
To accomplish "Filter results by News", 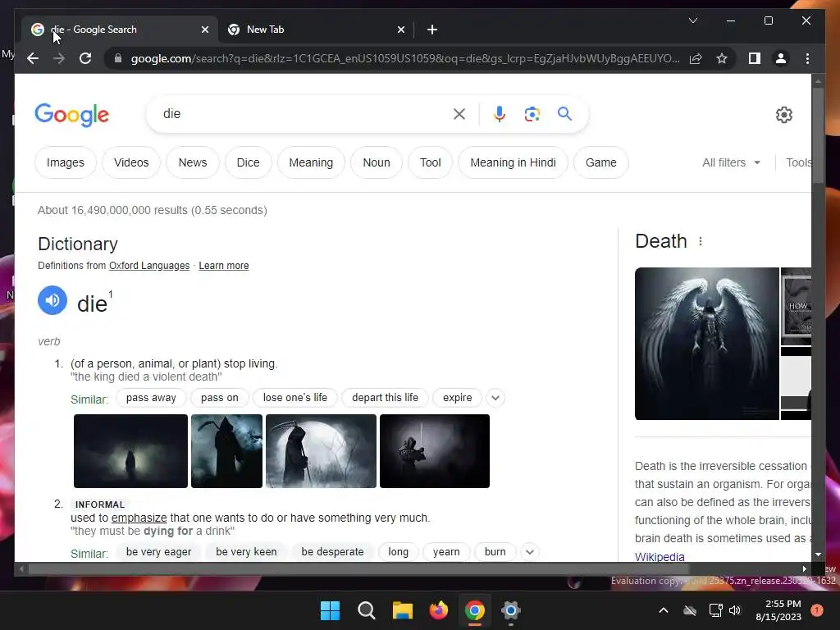I will coord(192,162).
